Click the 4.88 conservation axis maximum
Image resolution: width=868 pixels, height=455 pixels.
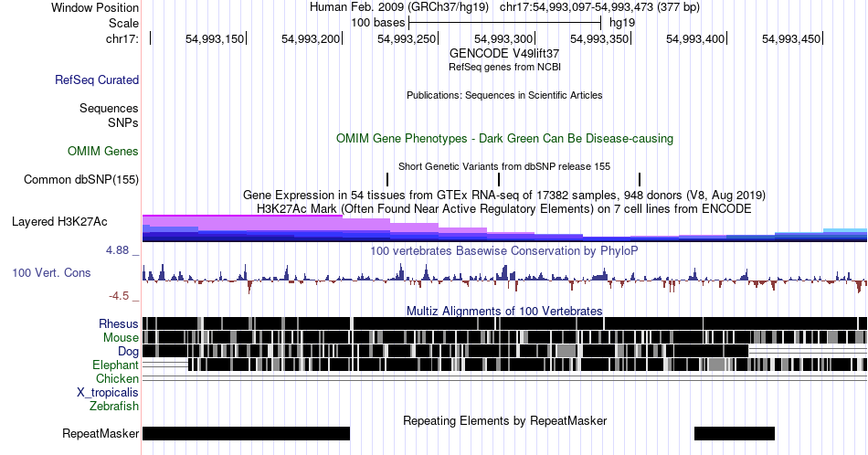click(x=117, y=250)
